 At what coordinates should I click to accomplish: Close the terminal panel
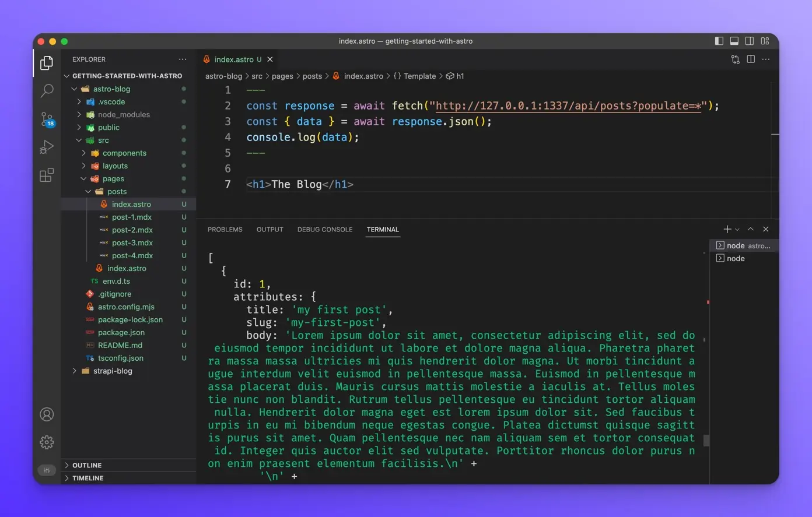click(x=766, y=229)
